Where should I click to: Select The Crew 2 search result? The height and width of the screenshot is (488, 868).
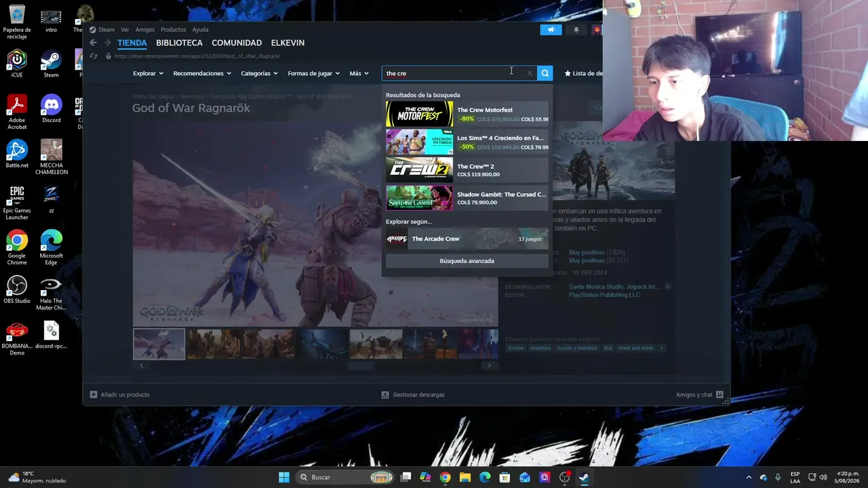coord(467,170)
